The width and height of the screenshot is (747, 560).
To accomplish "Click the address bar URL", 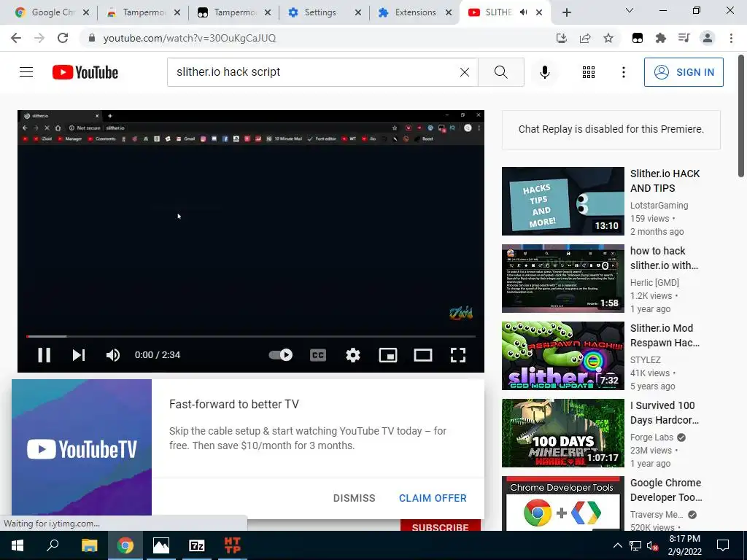I will (x=190, y=38).
